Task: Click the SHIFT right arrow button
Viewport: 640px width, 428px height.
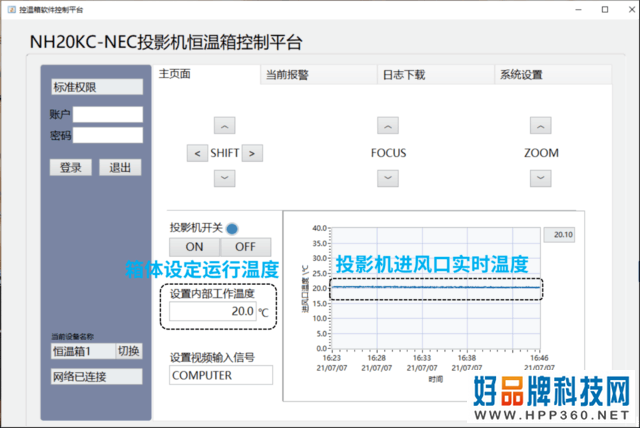Action: pos(252,153)
